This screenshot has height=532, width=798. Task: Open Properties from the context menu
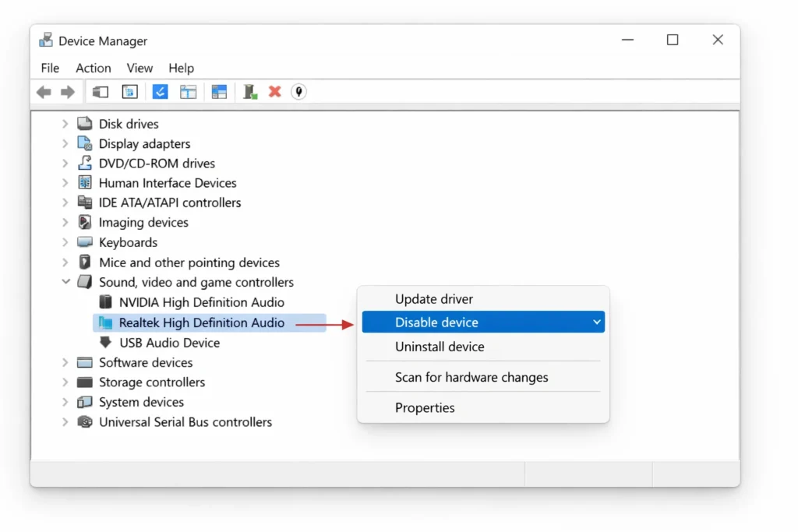pyautogui.click(x=425, y=407)
